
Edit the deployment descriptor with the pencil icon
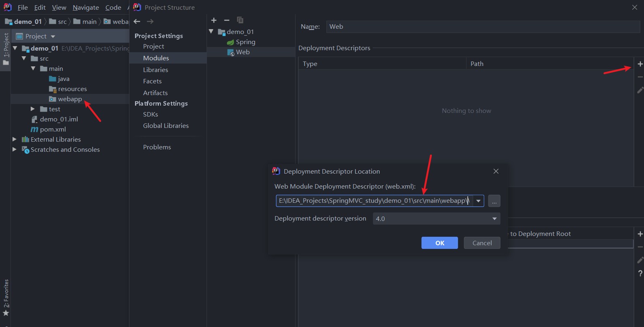click(640, 90)
